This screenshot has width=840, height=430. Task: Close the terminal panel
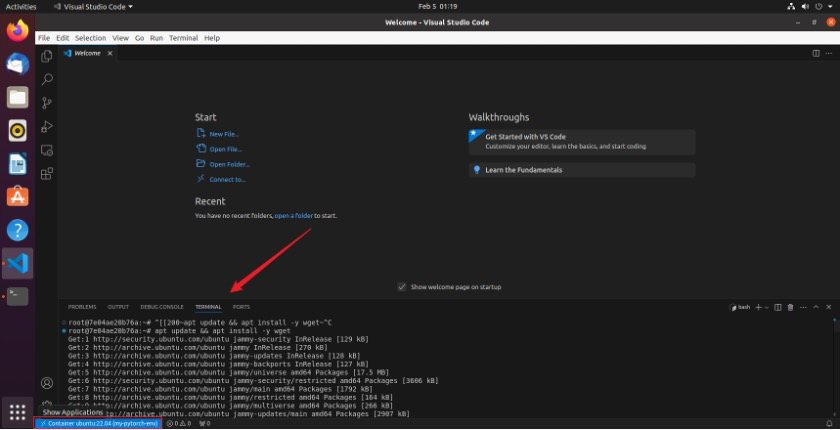point(829,307)
